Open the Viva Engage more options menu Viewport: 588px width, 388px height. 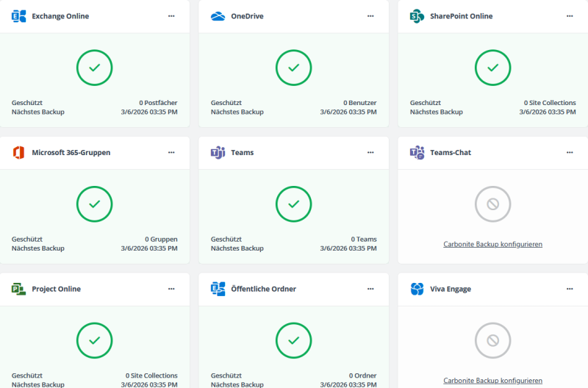[x=570, y=289]
